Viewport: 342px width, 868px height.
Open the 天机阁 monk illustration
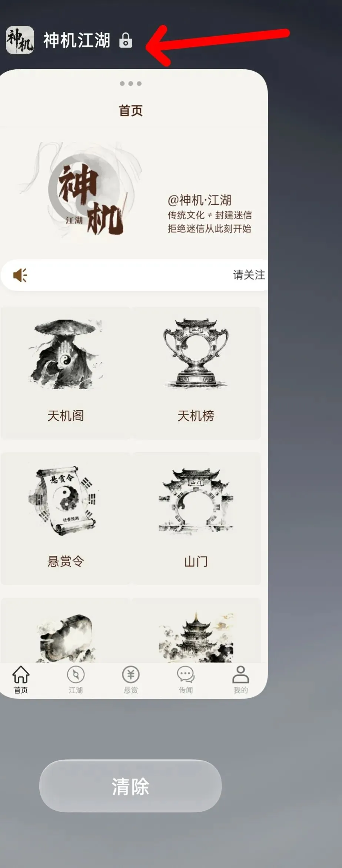66,354
